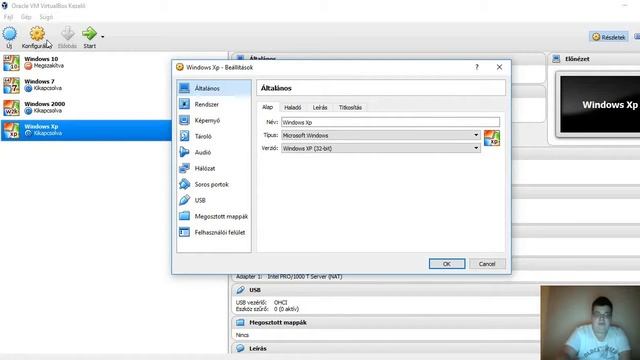Confirm settings with OK button
This screenshot has width=640, height=360.
pos(447,264)
